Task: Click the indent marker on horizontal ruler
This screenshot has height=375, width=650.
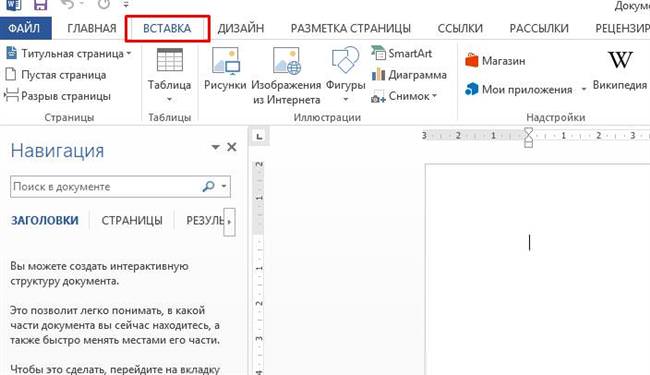Action: 529,138
